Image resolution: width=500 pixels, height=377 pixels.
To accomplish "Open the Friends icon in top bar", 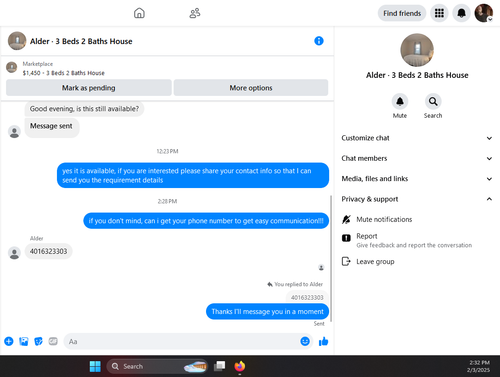I will 195,13.
